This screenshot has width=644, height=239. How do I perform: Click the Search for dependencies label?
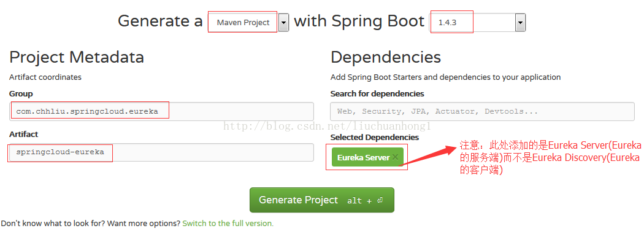(377, 94)
